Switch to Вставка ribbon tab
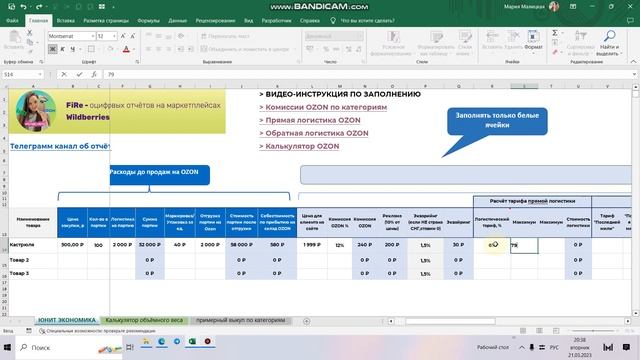 (66, 20)
